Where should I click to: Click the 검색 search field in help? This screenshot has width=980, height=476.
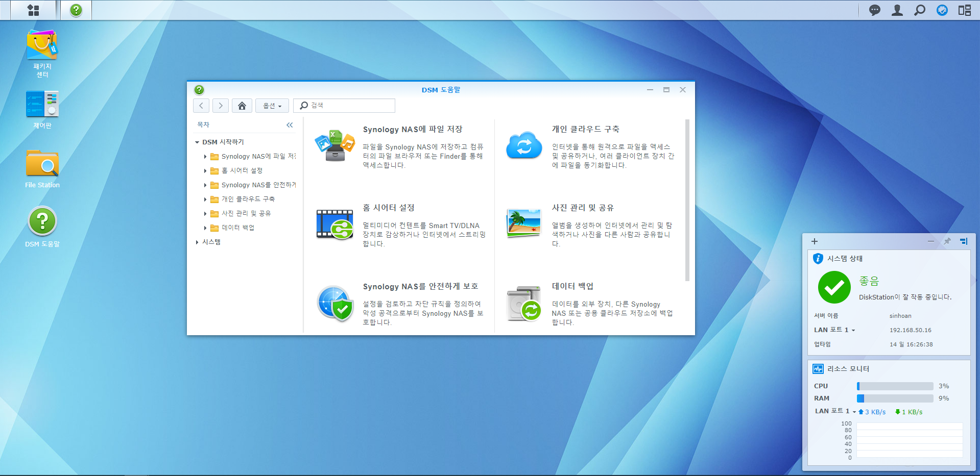point(344,106)
